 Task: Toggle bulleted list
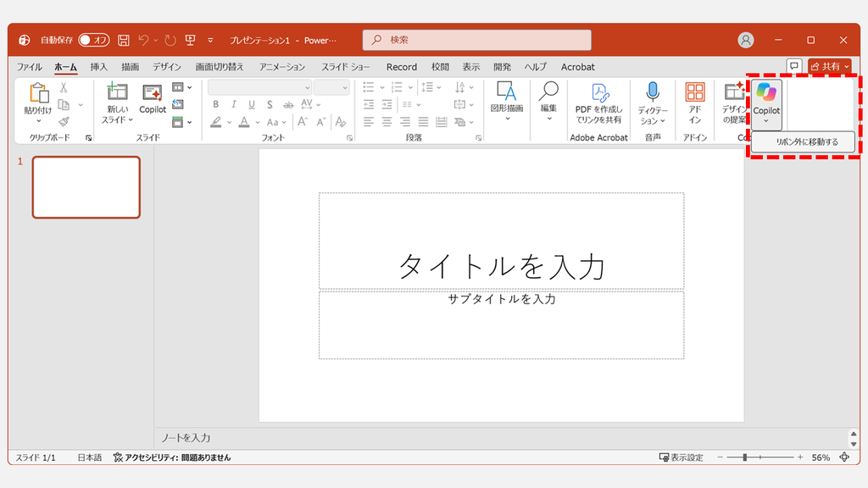368,87
